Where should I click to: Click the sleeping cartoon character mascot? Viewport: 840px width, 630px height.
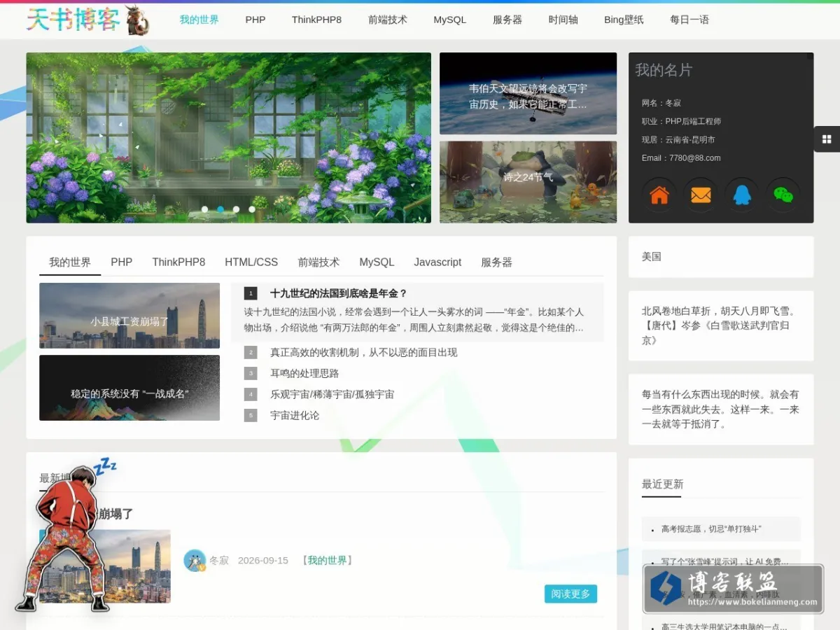pyautogui.click(x=66, y=534)
